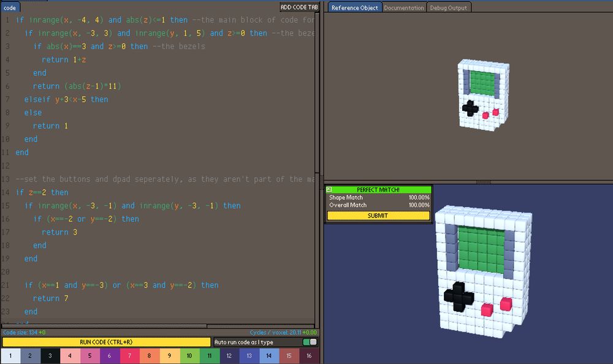This screenshot has width=613, height=364.
Task: Click the rendered Game Boy voxel output
Action: coord(484,271)
